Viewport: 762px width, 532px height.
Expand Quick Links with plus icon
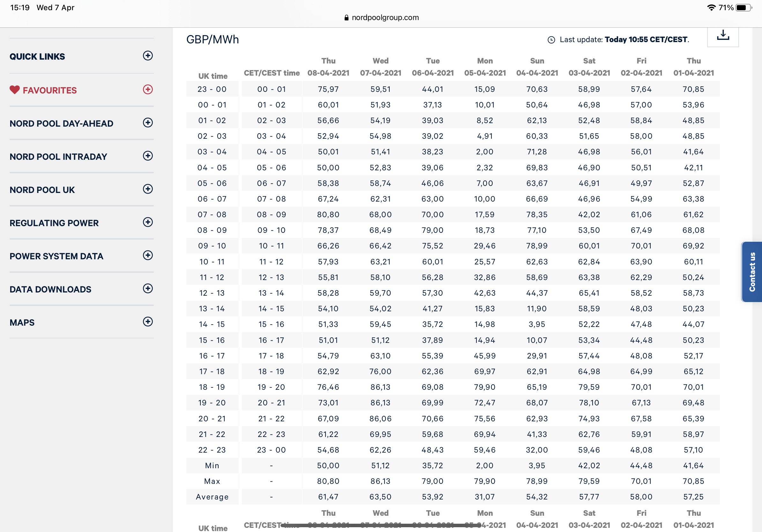pos(148,56)
